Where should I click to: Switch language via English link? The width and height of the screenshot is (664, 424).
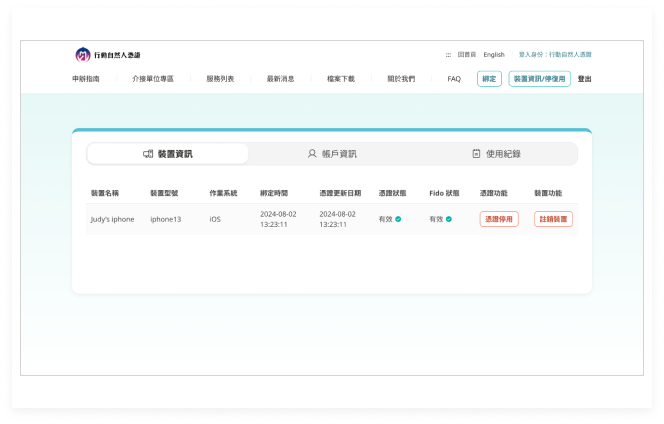[494, 55]
